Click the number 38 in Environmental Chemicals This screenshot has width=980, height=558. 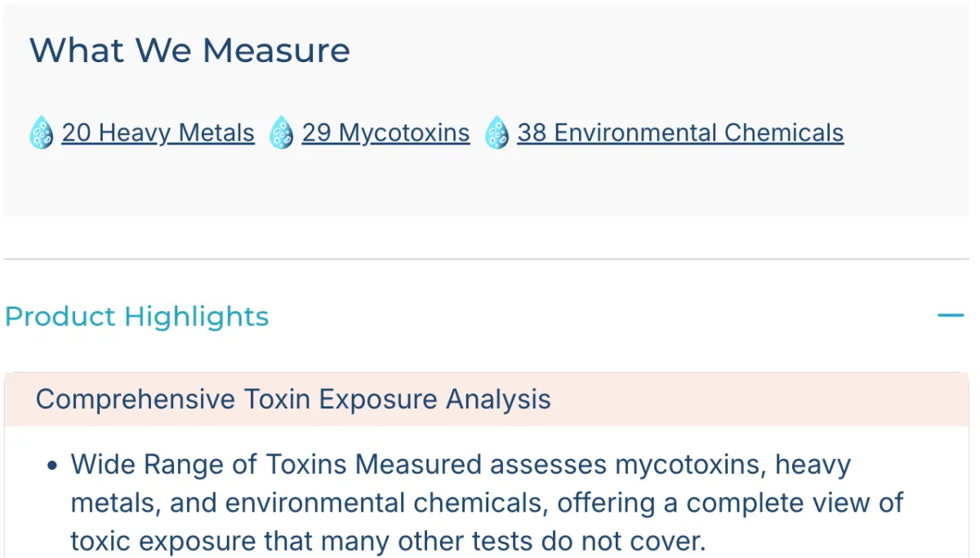[532, 132]
